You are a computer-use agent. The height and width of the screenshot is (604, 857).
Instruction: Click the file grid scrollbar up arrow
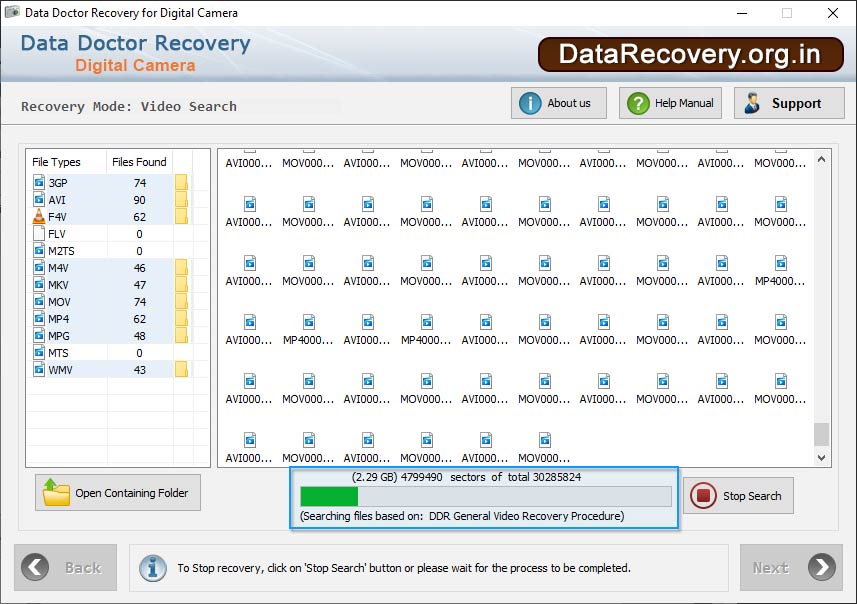(821, 160)
